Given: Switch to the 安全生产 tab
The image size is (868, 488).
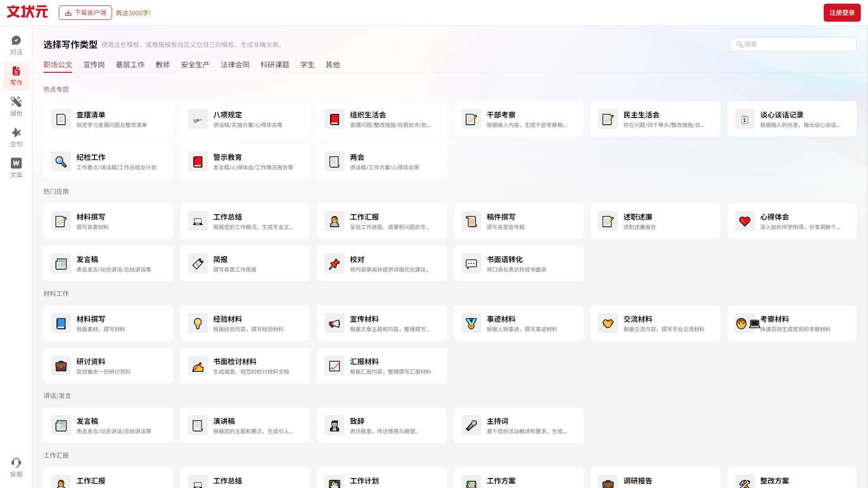Looking at the screenshot, I should (195, 65).
